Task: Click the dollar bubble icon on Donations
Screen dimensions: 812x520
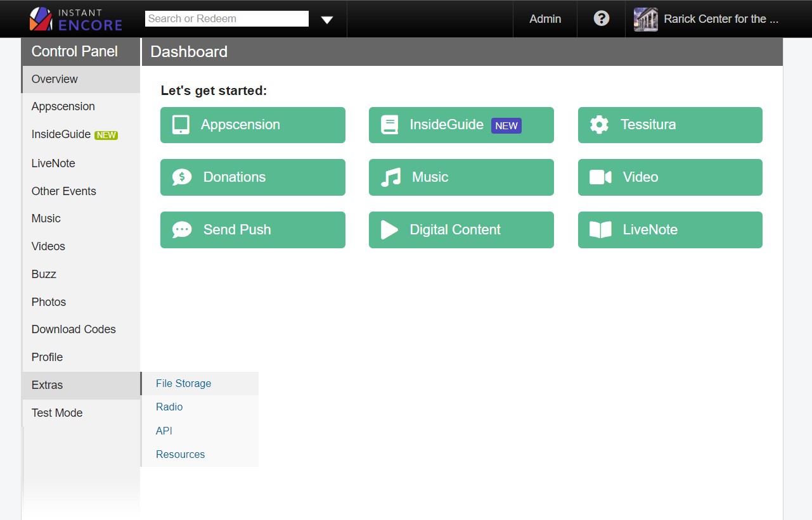Action: [182, 177]
